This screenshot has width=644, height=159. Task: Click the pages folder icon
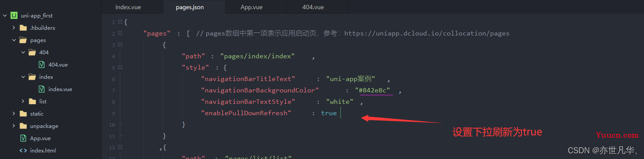pos(23,40)
